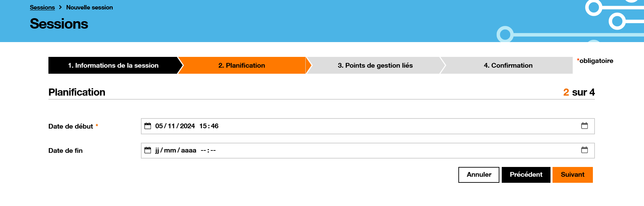This screenshot has height=206, width=644.
Task: Jump to the 4. Confirmation step
Action: [508, 65]
